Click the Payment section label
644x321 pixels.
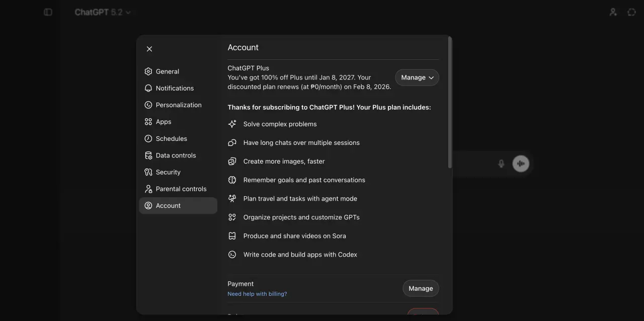click(240, 284)
